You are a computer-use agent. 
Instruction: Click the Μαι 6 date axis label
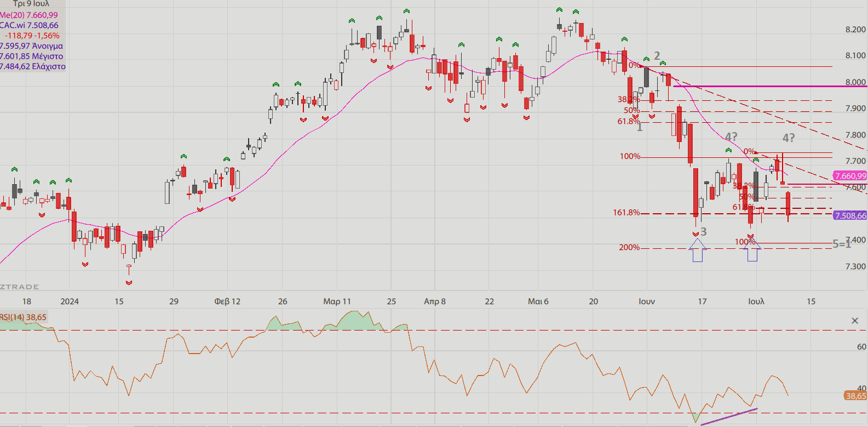click(x=538, y=301)
